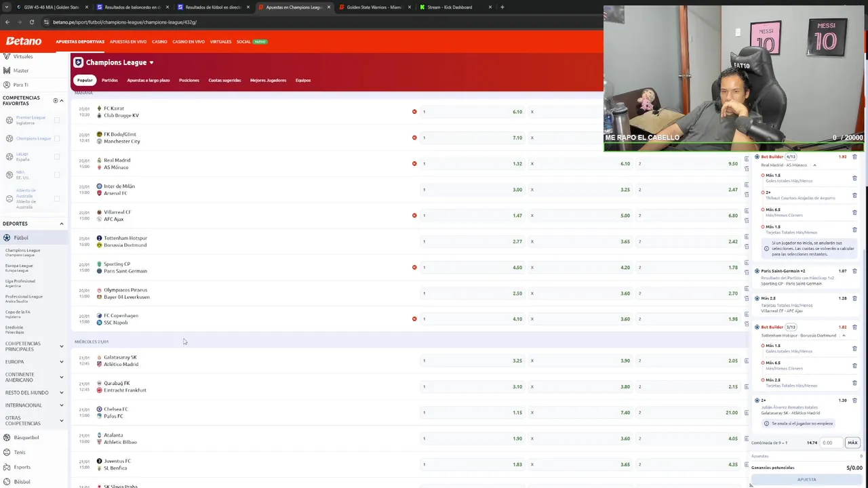Click the Champions League shield logo in header
Screen dimensions: 868x488
click(78, 62)
